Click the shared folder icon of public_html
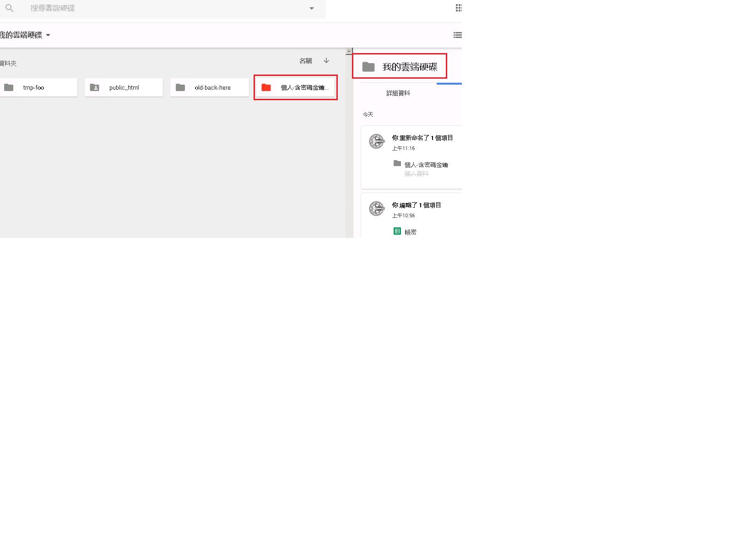Screen dimensions: 747x560 tap(95, 87)
